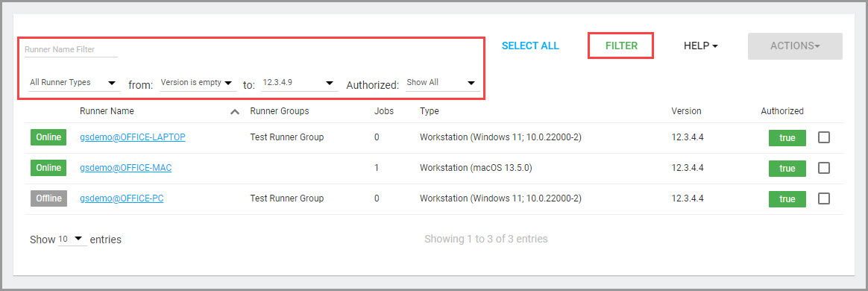Viewport: 868px width, 291px height.
Task: Open the gsdemo@OFFICE-MAC runner link
Action: pos(126,167)
